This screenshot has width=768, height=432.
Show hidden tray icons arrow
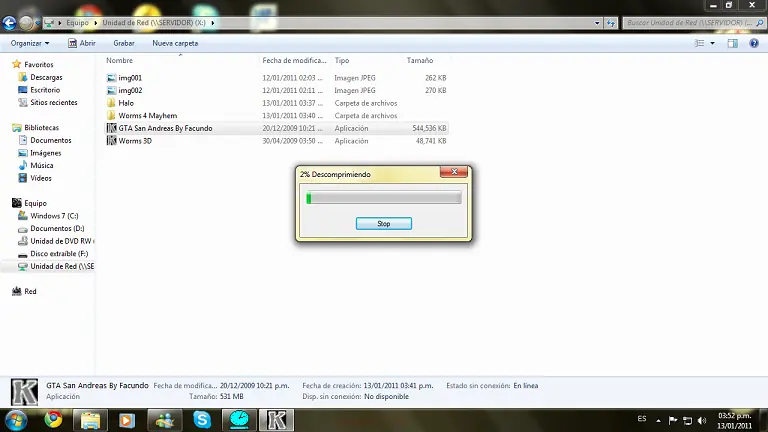coord(658,420)
